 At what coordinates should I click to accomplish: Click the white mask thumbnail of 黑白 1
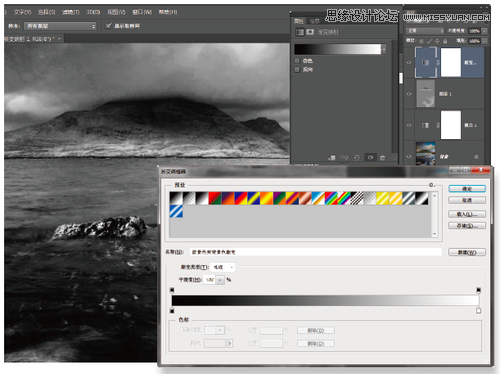pyautogui.click(x=451, y=125)
